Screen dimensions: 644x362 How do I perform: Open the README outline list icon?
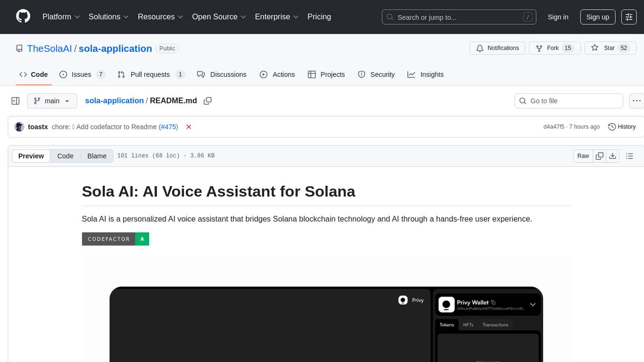[x=629, y=156]
